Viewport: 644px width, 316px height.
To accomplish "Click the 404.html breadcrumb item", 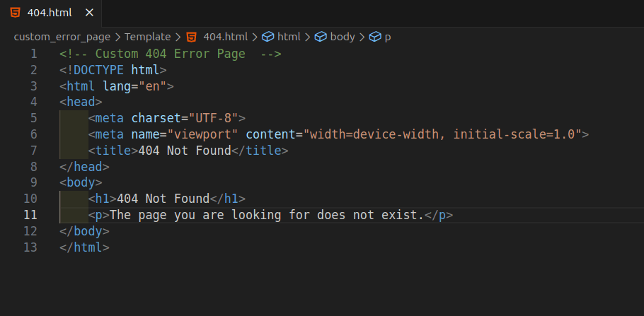I will pos(226,37).
